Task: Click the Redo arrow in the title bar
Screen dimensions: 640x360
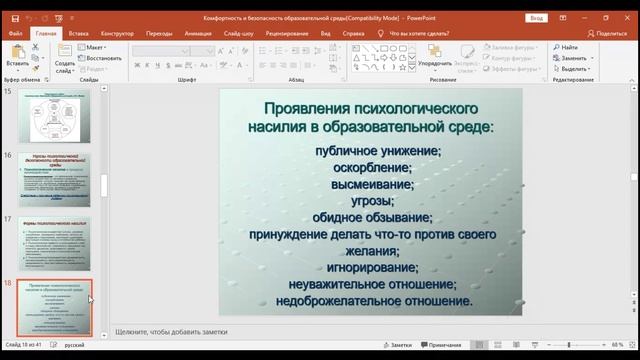Action: [44, 18]
